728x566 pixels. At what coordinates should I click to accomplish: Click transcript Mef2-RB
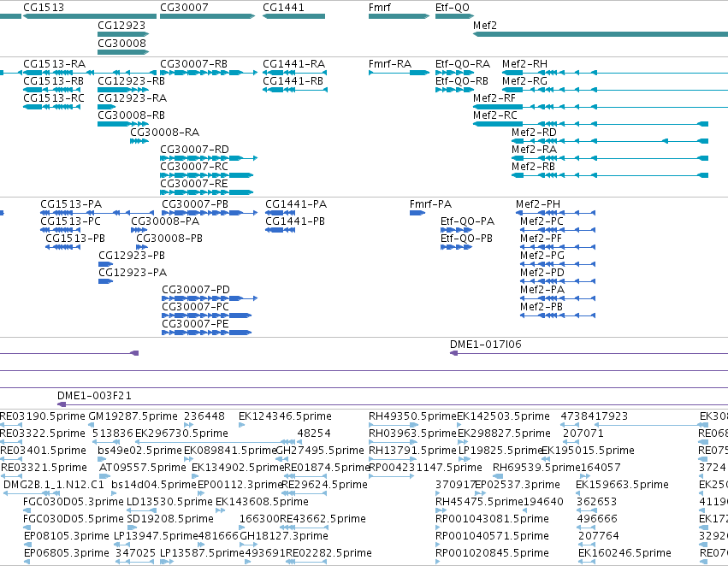point(534,167)
